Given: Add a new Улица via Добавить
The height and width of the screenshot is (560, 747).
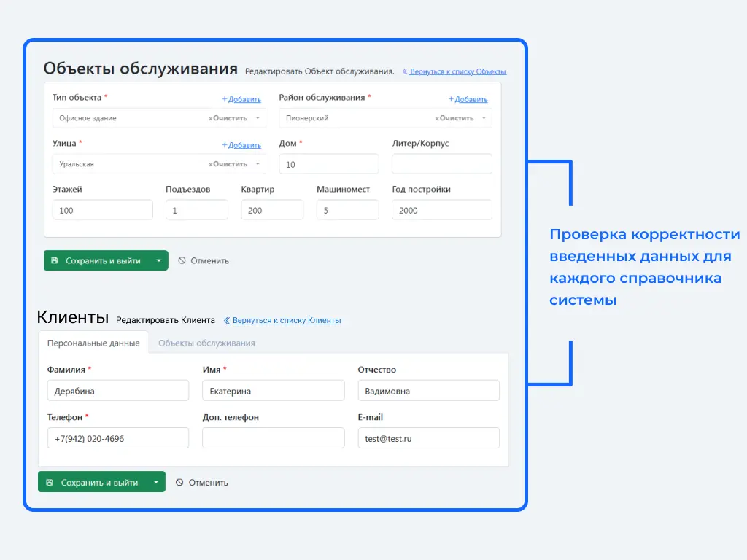Looking at the screenshot, I should click(241, 145).
